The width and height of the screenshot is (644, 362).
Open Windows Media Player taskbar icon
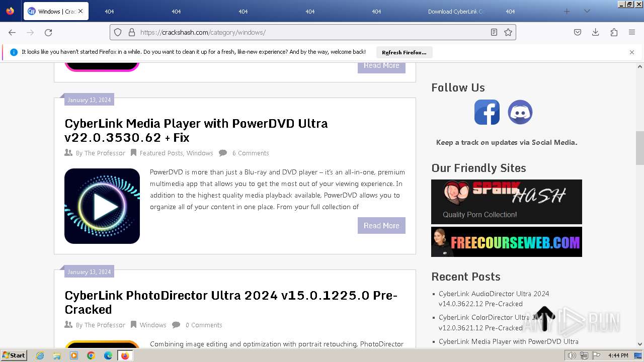74,355
